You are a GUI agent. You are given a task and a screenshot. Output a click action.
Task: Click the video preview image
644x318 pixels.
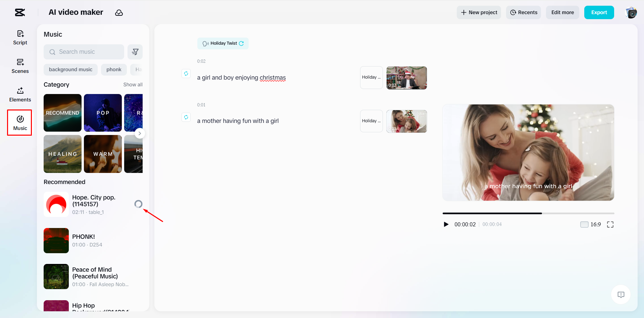pyautogui.click(x=528, y=152)
